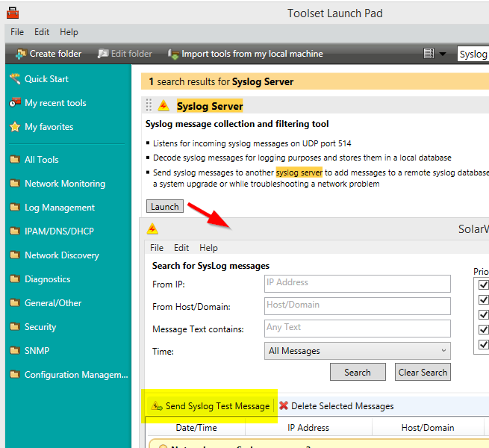489x448 pixels.
Task: Click the Search button
Action: tap(358, 372)
